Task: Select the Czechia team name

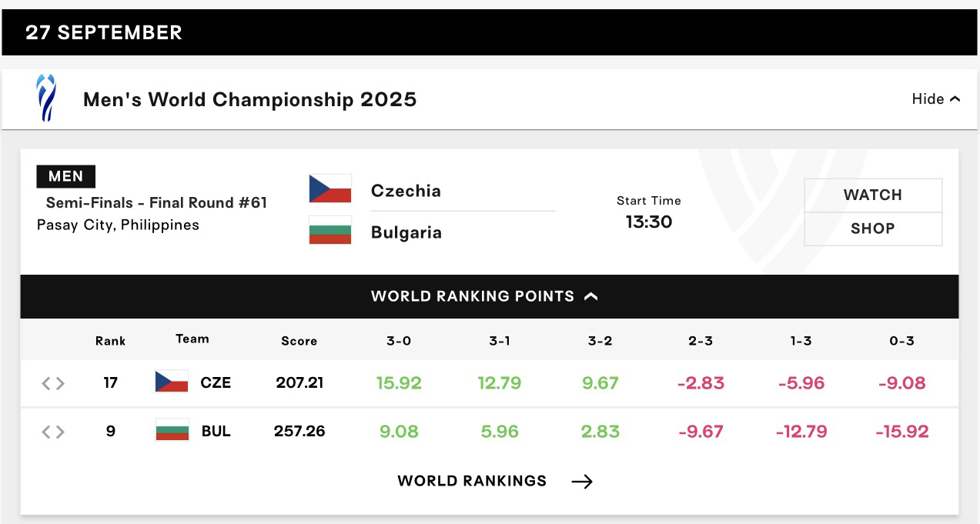Action: pyautogui.click(x=406, y=191)
